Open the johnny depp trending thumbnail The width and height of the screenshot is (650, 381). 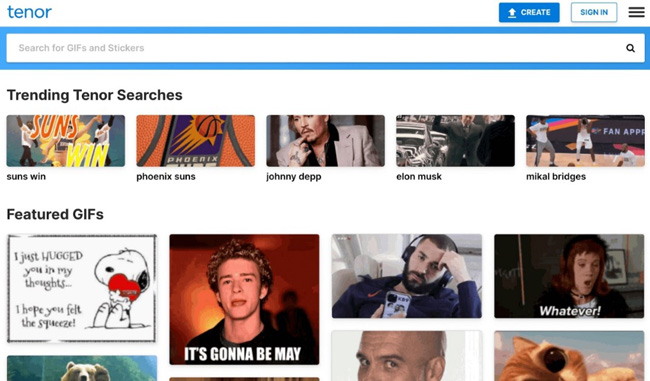point(325,141)
